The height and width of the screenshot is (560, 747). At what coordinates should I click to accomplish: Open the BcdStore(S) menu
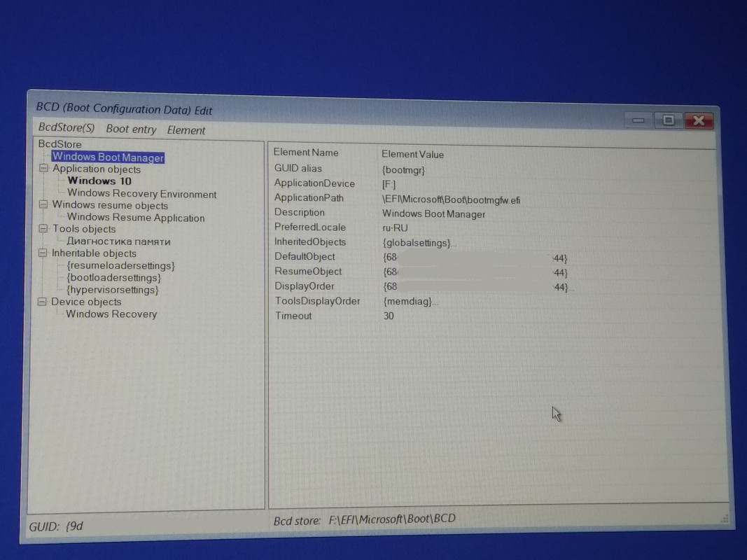click(x=67, y=127)
